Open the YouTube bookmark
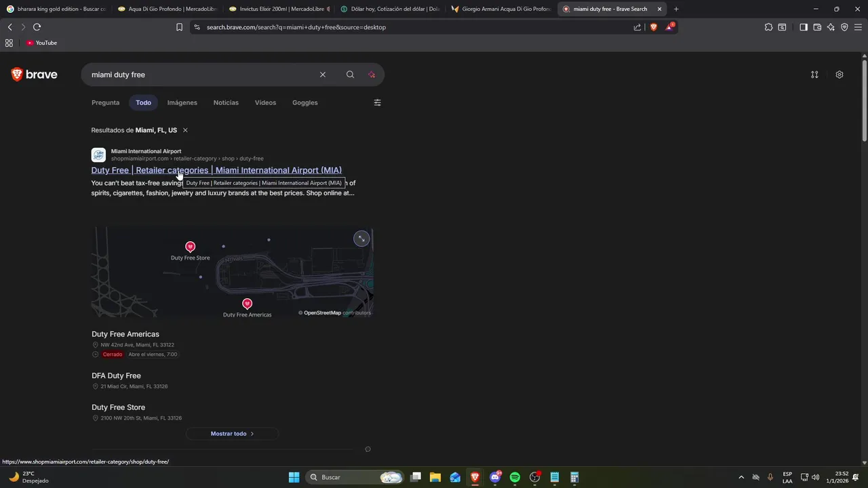The width and height of the screenshot is (868, 488). (41, 43)
